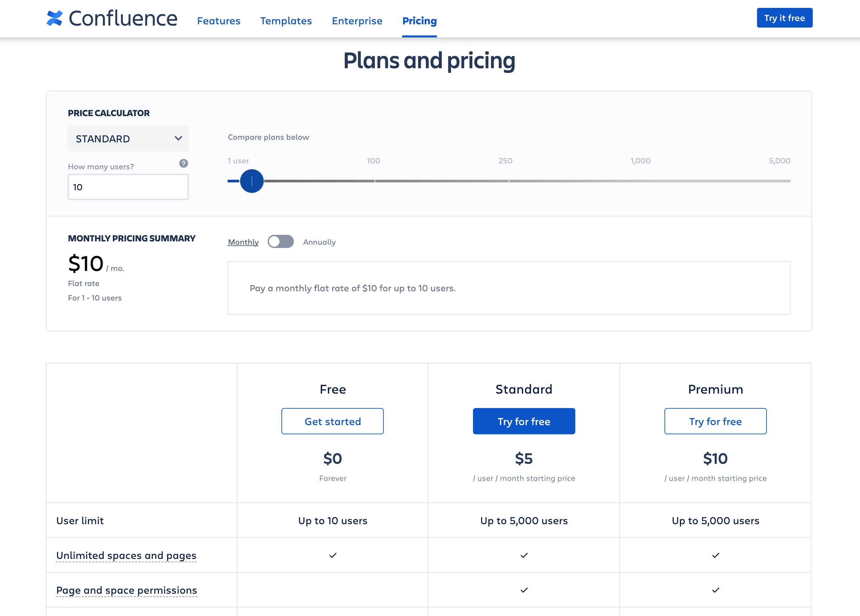Click the For 1 - 10 users text
This screenshot has width=860, height=616.
tap(95, 298)
